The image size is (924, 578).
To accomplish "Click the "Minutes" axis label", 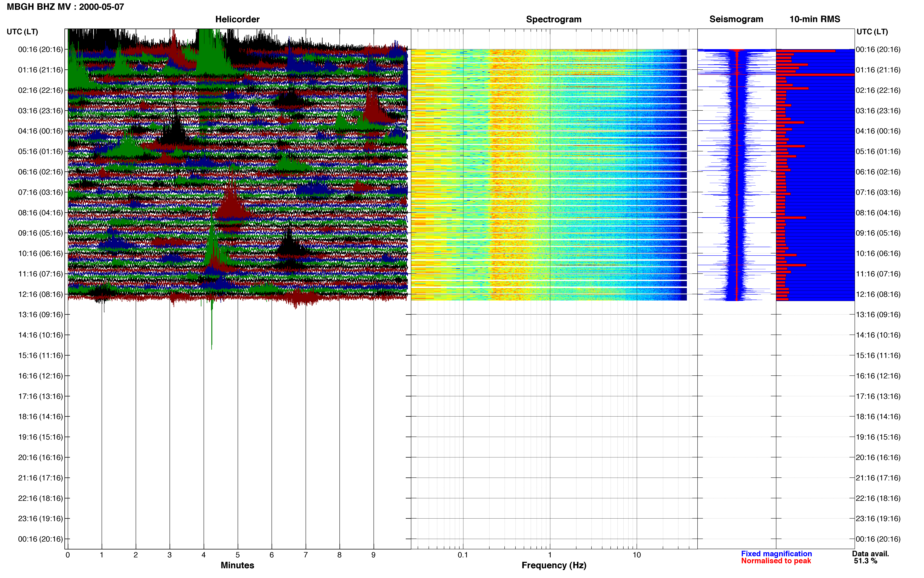I will coord(237,565).
